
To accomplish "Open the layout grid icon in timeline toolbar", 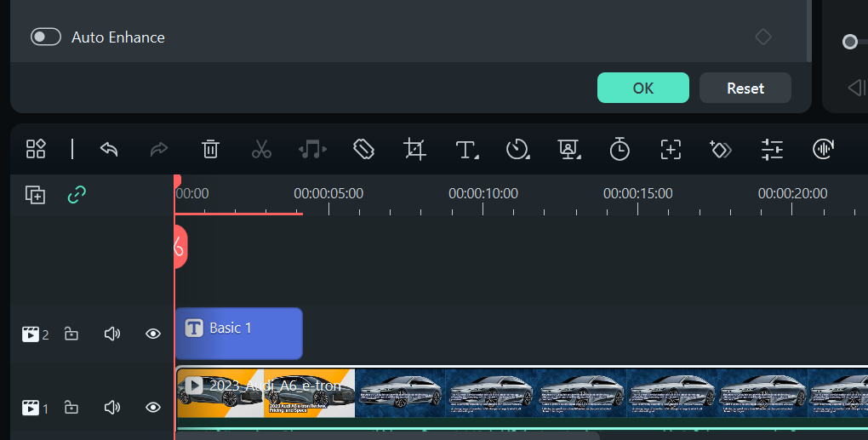I will tap(36, 149).
